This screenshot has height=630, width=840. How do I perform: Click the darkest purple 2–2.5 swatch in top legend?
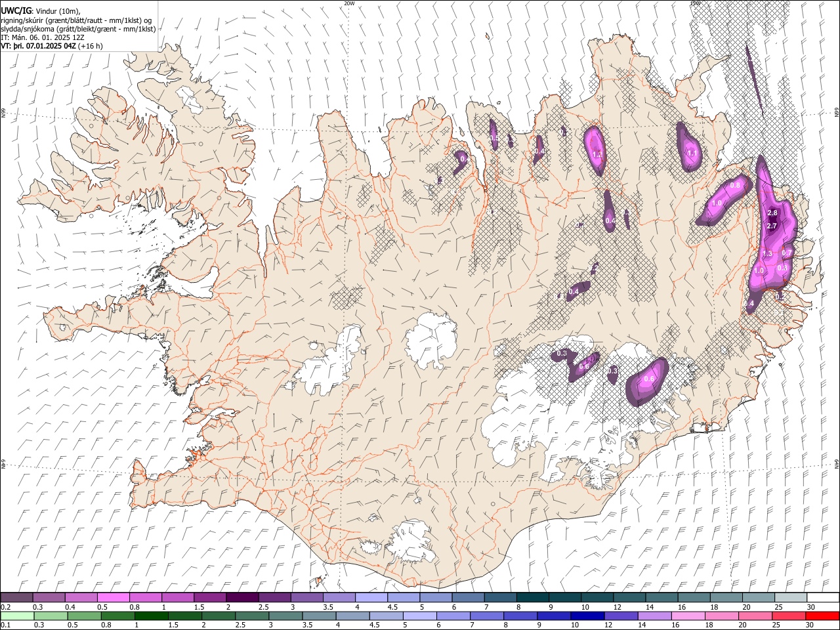pyautogui.click(x=242, y=598)
